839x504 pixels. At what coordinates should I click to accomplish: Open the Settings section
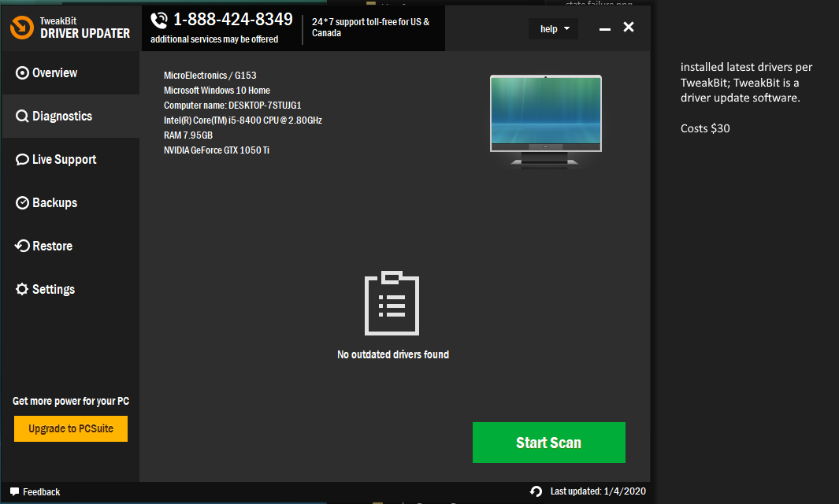pyautogui.click(x=71, y=290)
